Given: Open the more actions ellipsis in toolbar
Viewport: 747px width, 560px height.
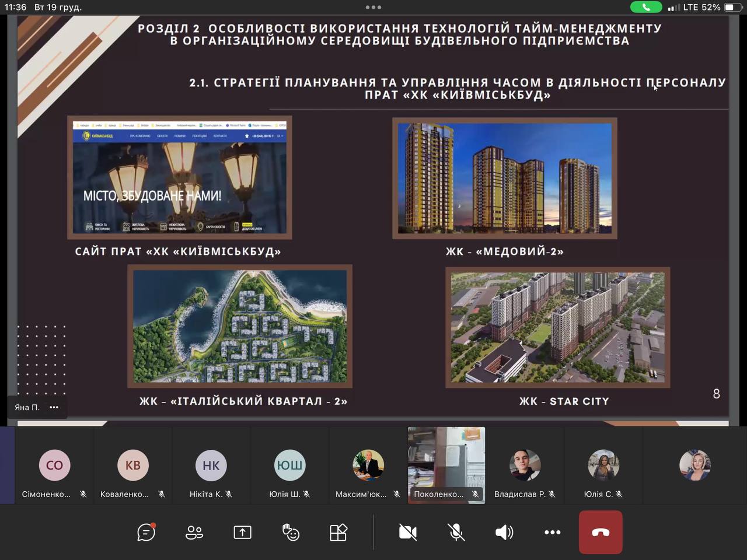Looking at the screenshot, I should pos(552,532).
